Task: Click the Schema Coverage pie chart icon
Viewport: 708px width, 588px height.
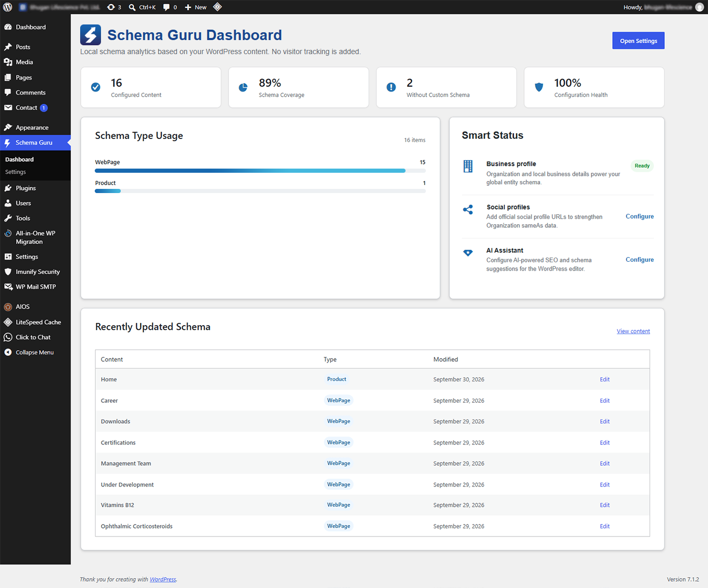Action: [243, 87]
